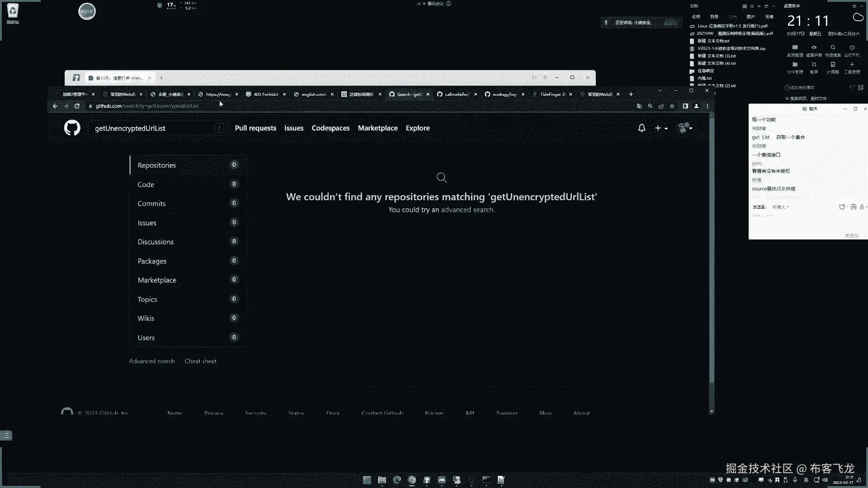Click the GitHub Octocat home logo
Viewport: 868px width, 488px height.
(72, 128)
